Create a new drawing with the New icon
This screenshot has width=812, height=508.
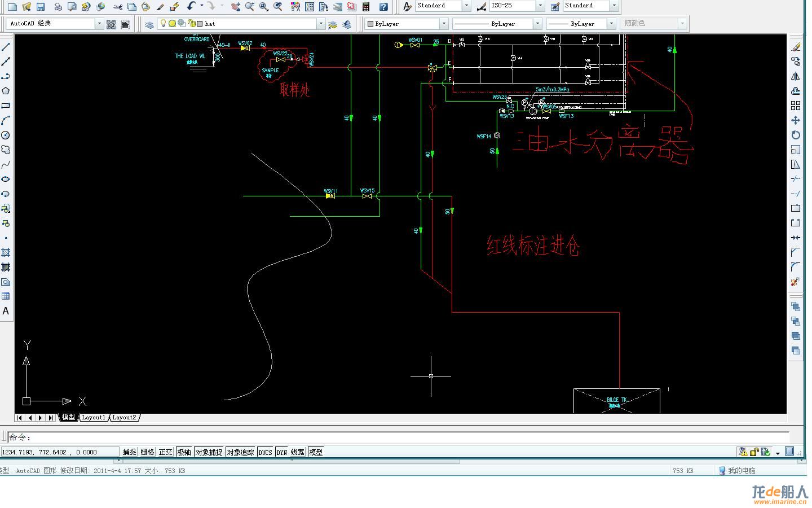pyautogui.click(x=12, y=7)
